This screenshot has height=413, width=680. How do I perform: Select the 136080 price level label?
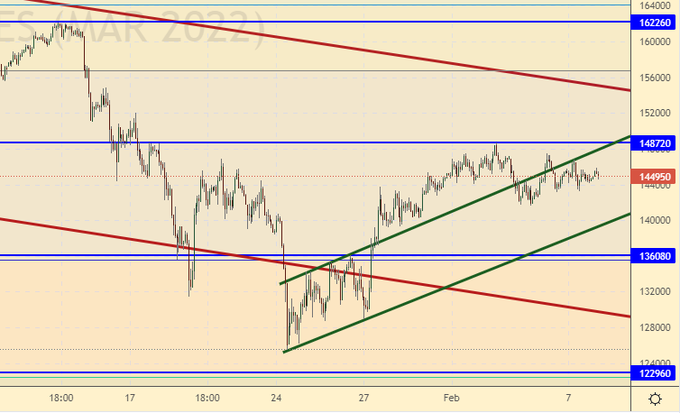[x=655, y=257]
